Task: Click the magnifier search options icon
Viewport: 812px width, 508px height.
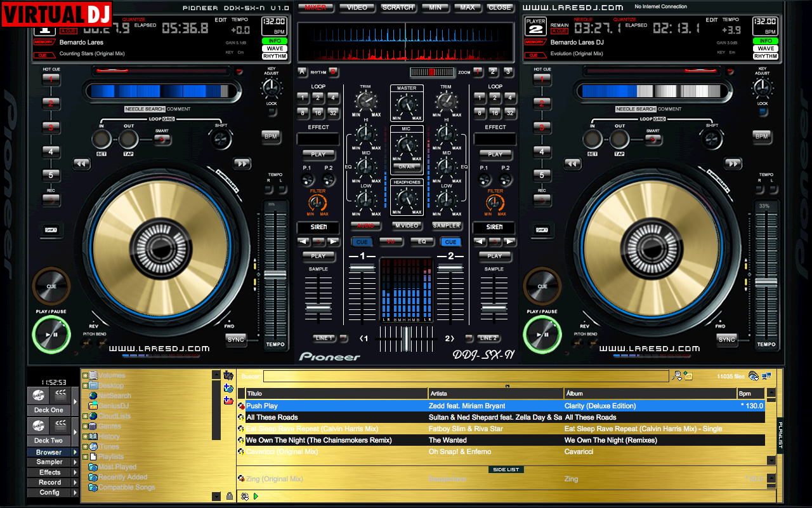Action: pyautogui.click(x=678, y=376)
